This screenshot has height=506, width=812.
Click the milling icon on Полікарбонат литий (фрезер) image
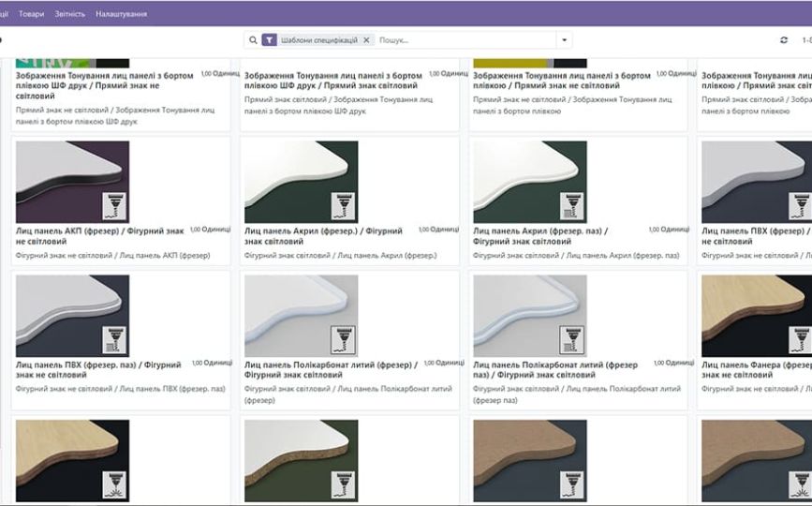343,340
